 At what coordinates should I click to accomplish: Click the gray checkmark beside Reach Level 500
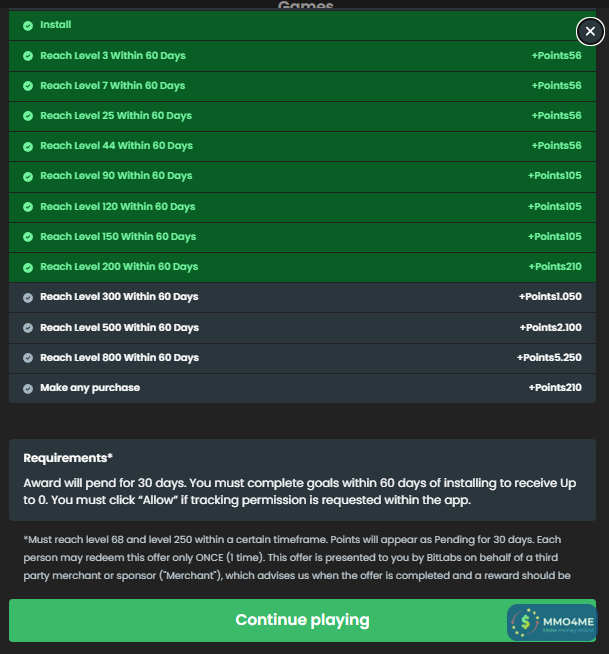[28, 328]
